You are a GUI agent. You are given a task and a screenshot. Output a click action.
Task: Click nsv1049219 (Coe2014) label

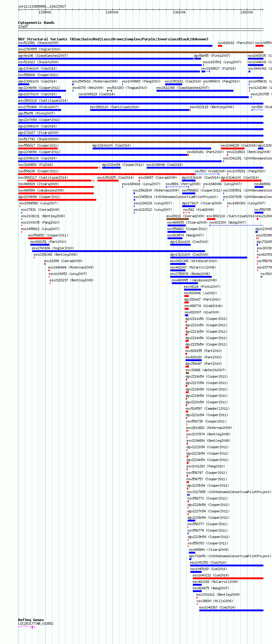pyautogui.click(x=97, y=94)
